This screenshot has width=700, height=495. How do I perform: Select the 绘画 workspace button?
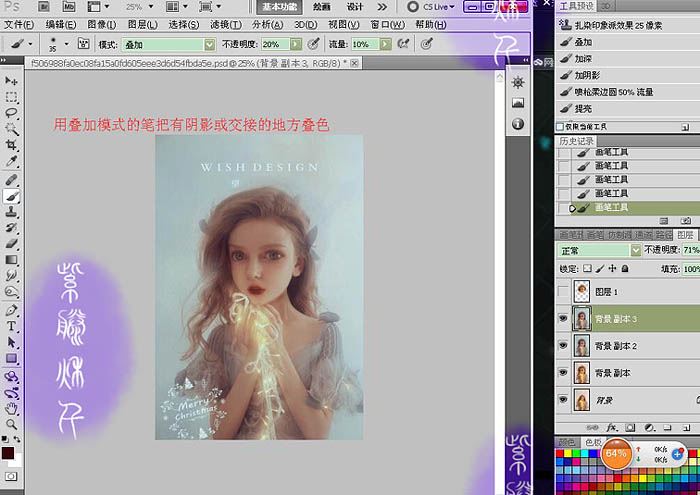click(321, 7)
